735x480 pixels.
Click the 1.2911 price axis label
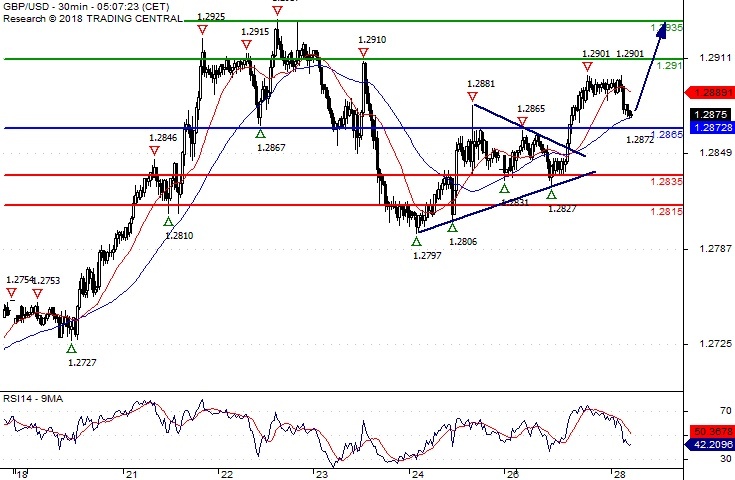[715, 58]
